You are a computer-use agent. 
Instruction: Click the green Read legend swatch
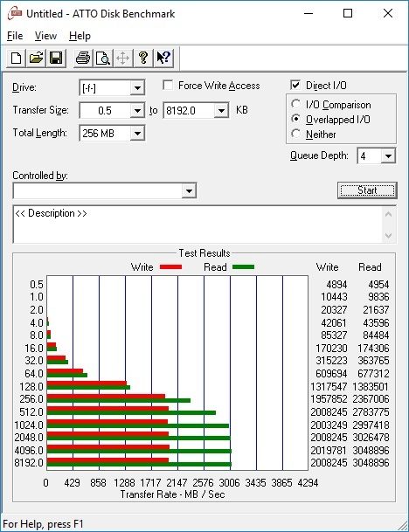tap(243, 267)
